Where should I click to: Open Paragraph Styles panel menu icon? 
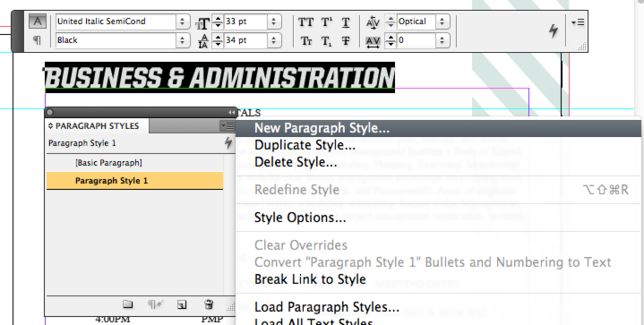(x=227, y=126)
